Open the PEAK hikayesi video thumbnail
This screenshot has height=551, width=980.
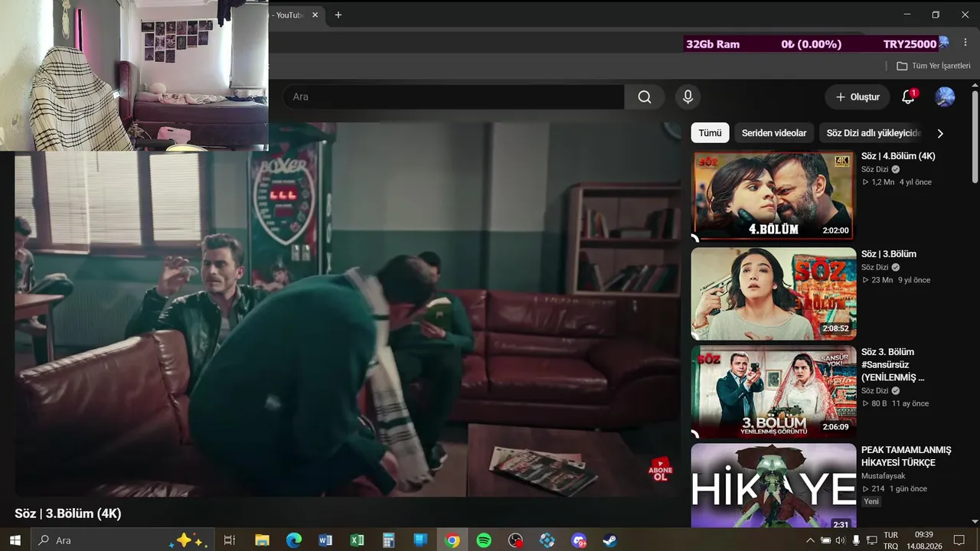(x=773, y=485)
